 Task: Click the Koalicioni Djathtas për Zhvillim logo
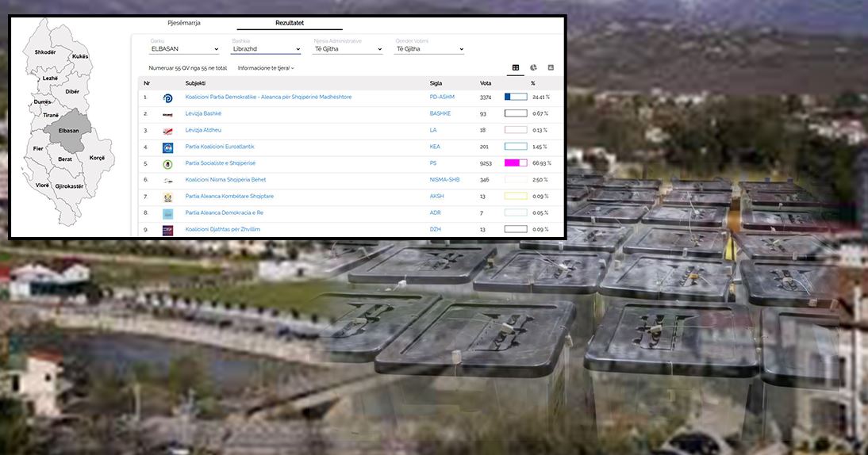click(x=167, y=230)
